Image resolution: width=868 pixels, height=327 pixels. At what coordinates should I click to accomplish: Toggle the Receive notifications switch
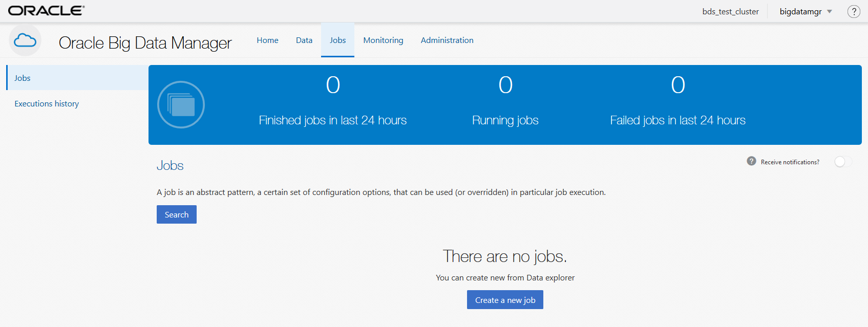click(x=843, y=162)
